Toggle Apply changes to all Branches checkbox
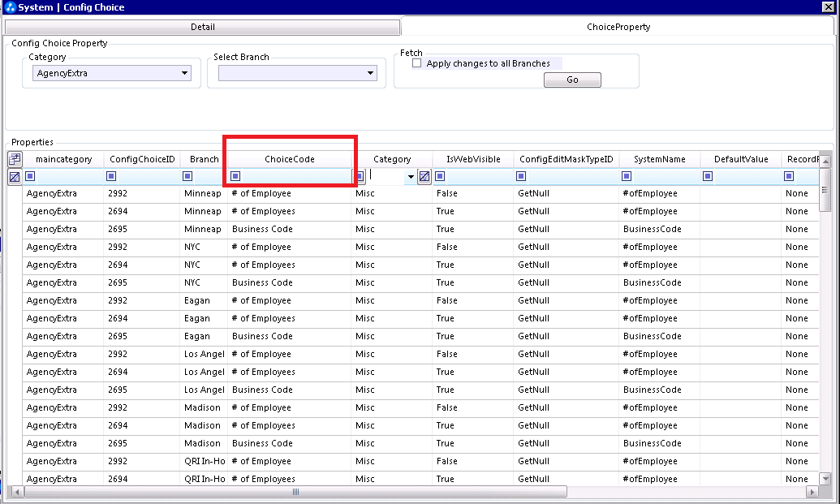The width and height of the screenshot is (840, 504). (x=417, y=63)
